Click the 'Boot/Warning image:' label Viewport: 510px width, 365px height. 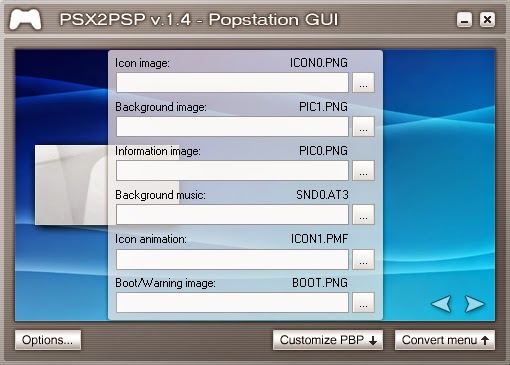165,283
